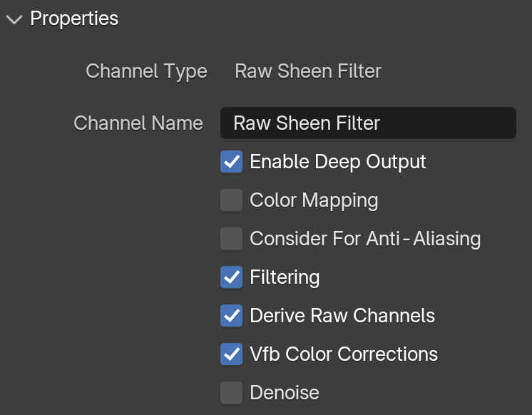Click the Channel Type label
Screen dimensions: 532x415
146,72
